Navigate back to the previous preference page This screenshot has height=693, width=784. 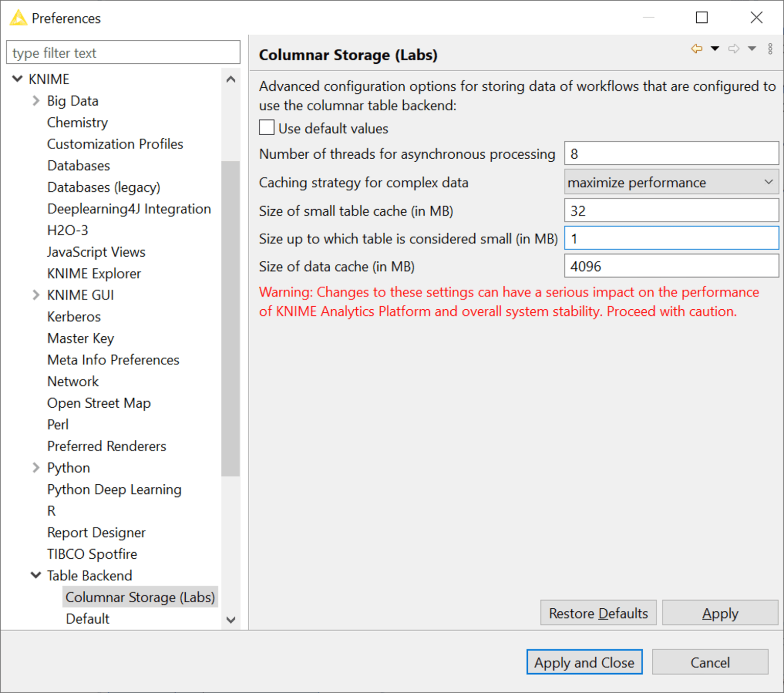pyautogui.click(x=696, y=48)
